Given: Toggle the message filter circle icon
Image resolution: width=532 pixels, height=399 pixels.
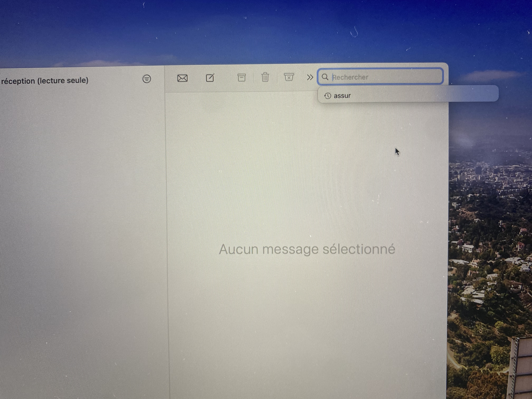Looking at the screenshot, I should (147, 79).
